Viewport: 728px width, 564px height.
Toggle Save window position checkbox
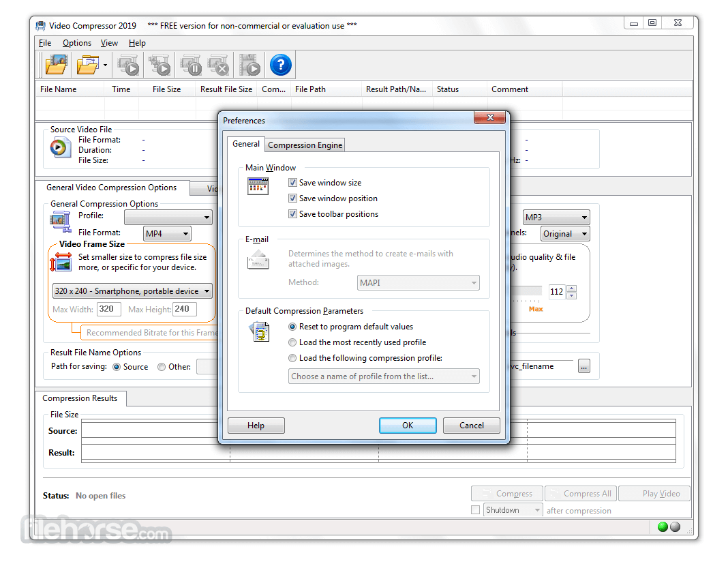click(x=292, y=198)
